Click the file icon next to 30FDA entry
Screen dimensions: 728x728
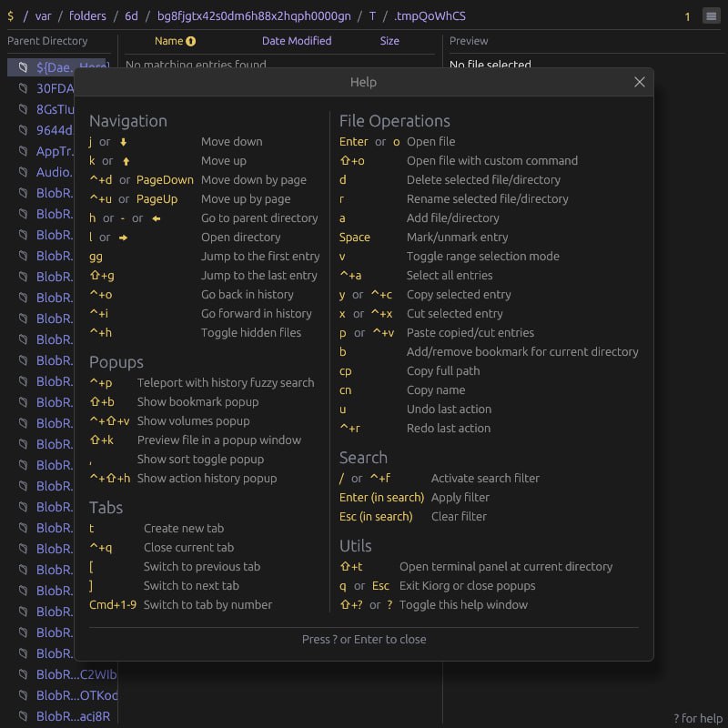(24, 88)
